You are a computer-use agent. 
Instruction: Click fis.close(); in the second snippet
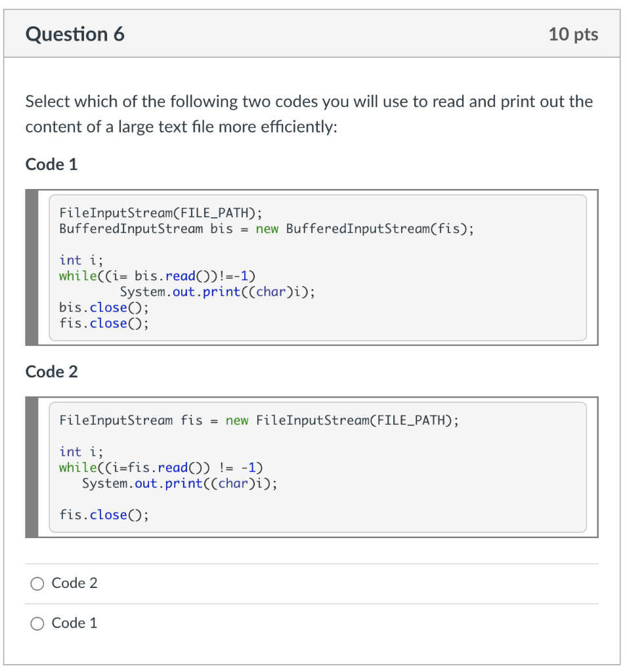[x=104, y=515]
